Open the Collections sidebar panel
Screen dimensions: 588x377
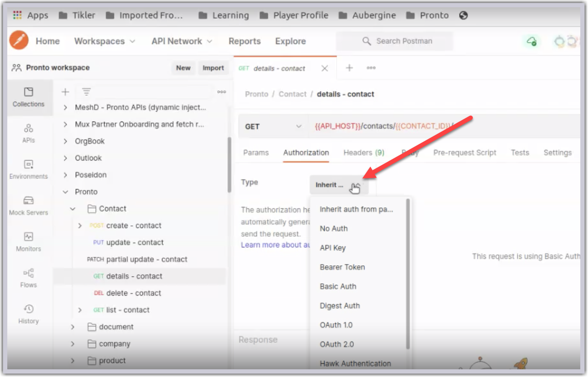point(29,97)
